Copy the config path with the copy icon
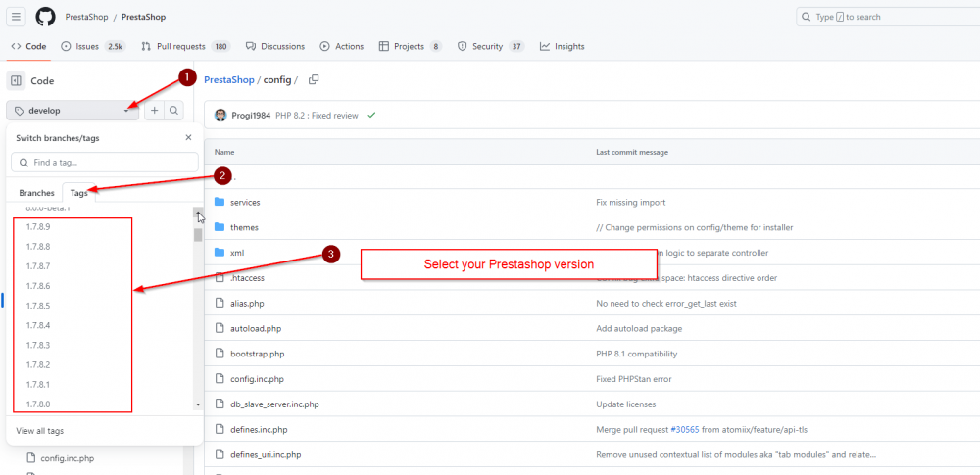980x475 pixels. tap(314, 79)
